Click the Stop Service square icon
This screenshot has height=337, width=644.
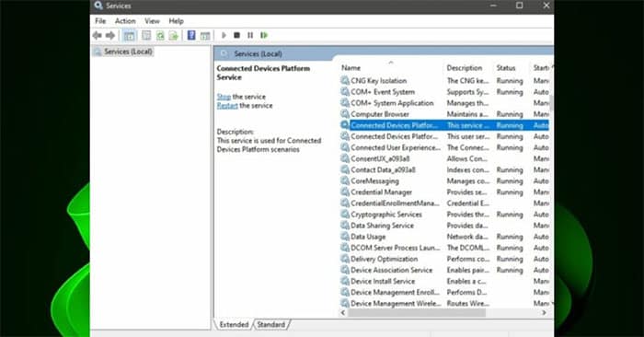point(237,35)
